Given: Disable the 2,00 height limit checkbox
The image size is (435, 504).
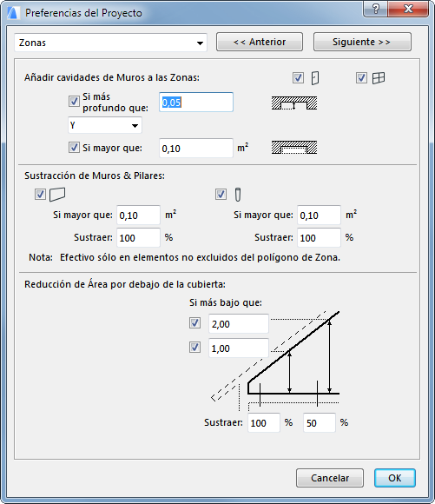Looking at the screenshot, I should click(194, 322).
